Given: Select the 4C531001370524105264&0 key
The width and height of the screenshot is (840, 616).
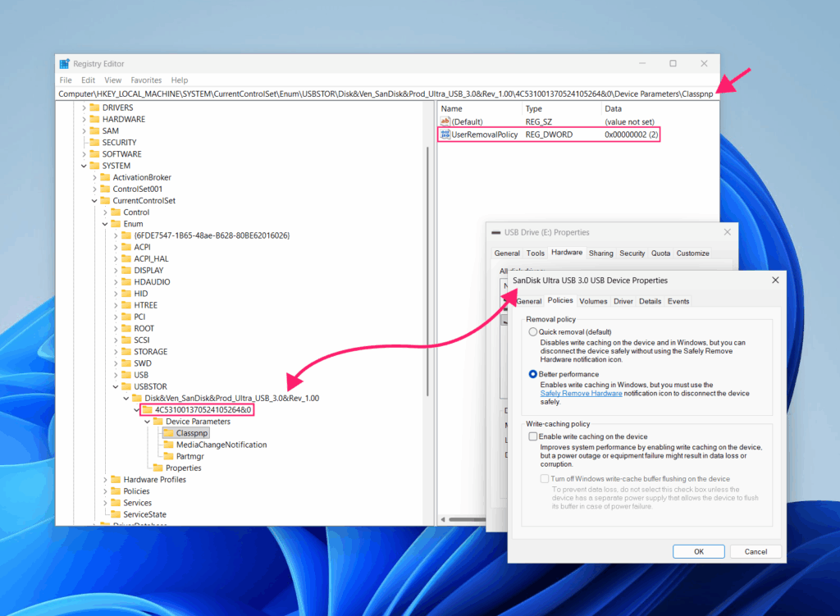Looking at the screenshot, I should (x=203, y=410).
